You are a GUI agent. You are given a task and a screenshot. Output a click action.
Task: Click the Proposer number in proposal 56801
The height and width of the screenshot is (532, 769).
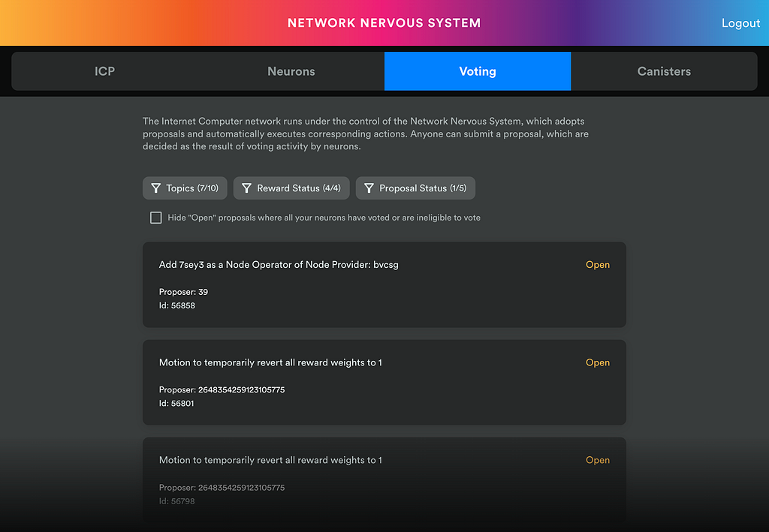pyautogui.click(x=241, y=390)
